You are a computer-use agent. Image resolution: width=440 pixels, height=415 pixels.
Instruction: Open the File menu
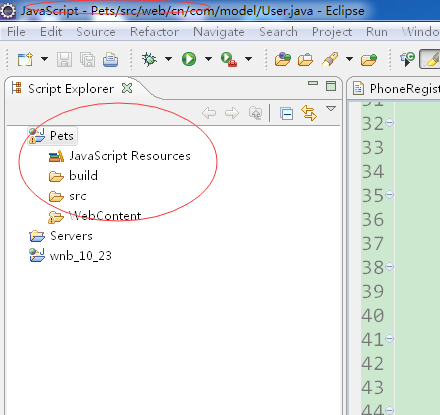[x=16, y=32]
